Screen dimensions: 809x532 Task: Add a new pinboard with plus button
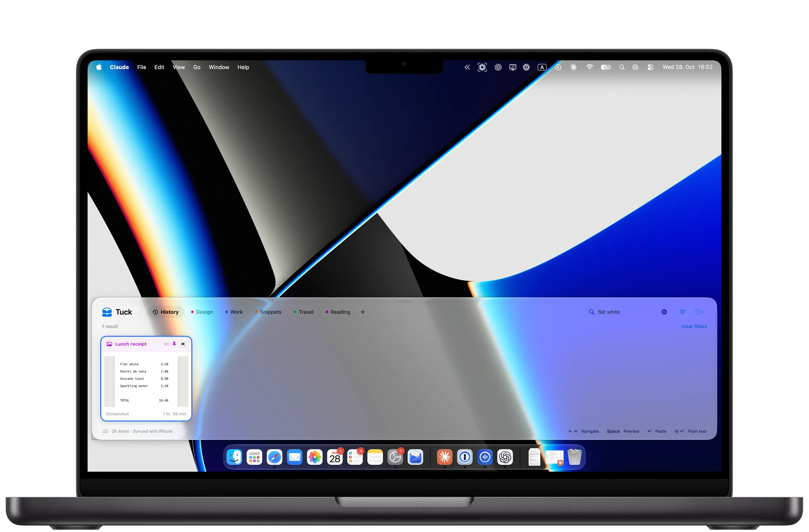[x=363, y=312]
